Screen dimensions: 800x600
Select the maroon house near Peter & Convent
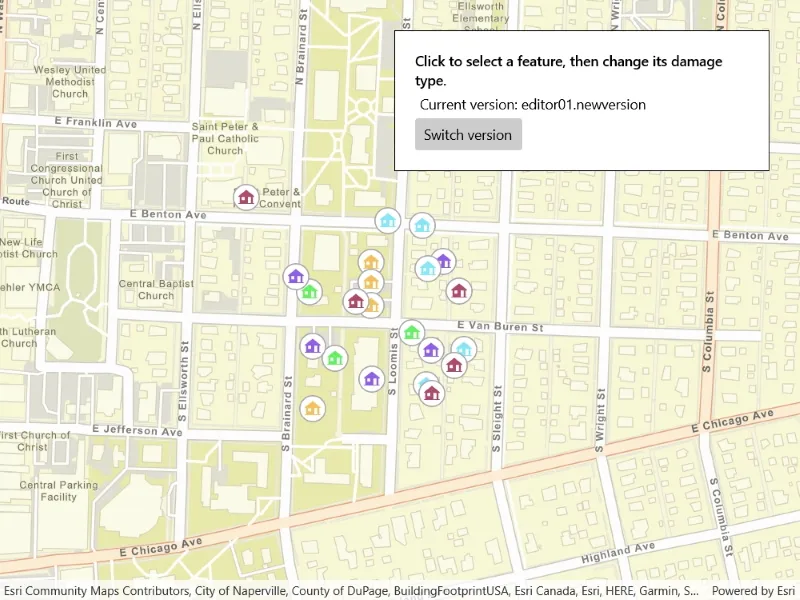[246, 197]
